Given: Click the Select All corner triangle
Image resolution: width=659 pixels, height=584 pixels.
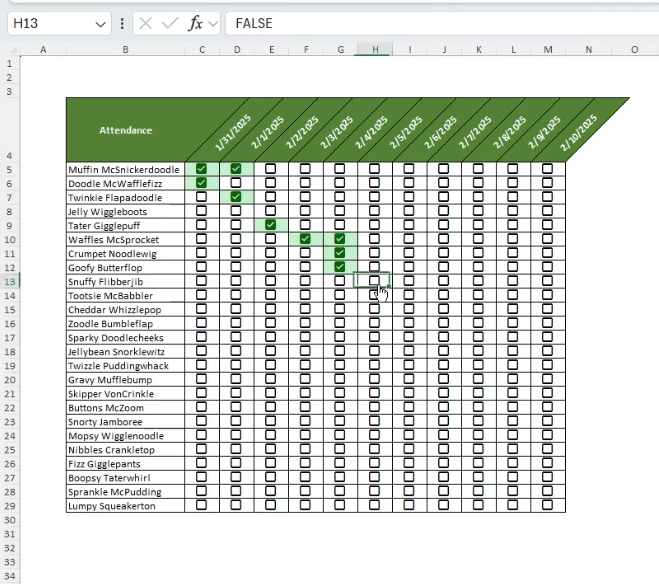Looking at the screenshot, I should tap(13, 50).
